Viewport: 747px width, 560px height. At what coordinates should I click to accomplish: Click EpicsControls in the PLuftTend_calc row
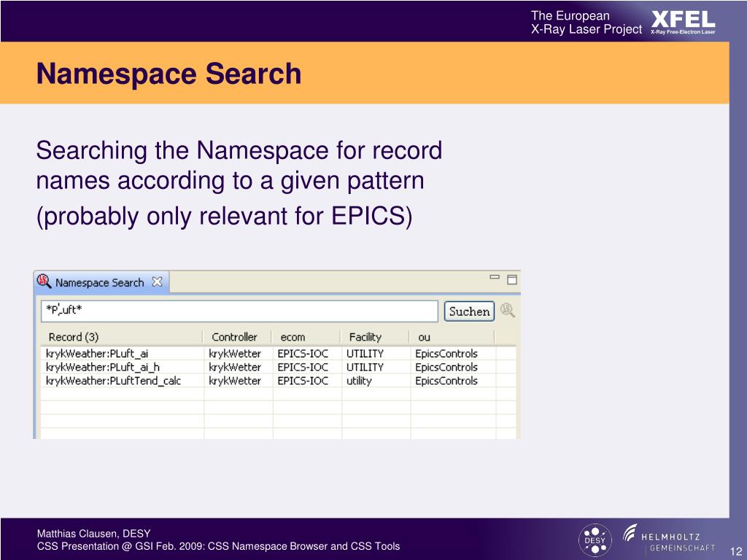(x=446, y=381)
